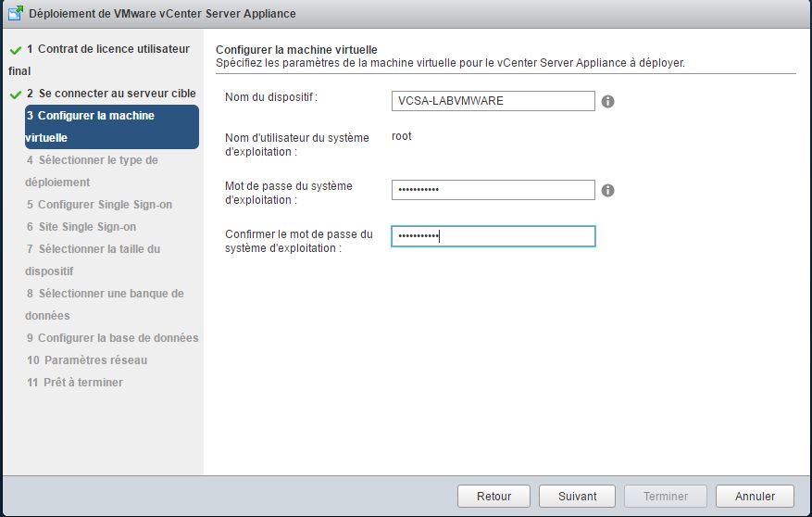Select step 11 Prêt à terminer
This screenshot has height=517, width=812.
[75, 383]
